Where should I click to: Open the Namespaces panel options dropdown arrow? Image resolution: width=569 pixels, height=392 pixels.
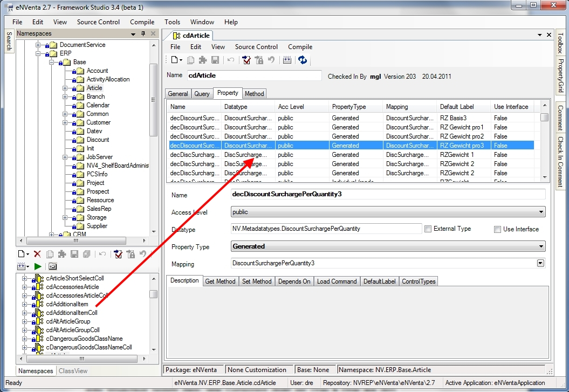pyautogui.click(x=133, y=34)
